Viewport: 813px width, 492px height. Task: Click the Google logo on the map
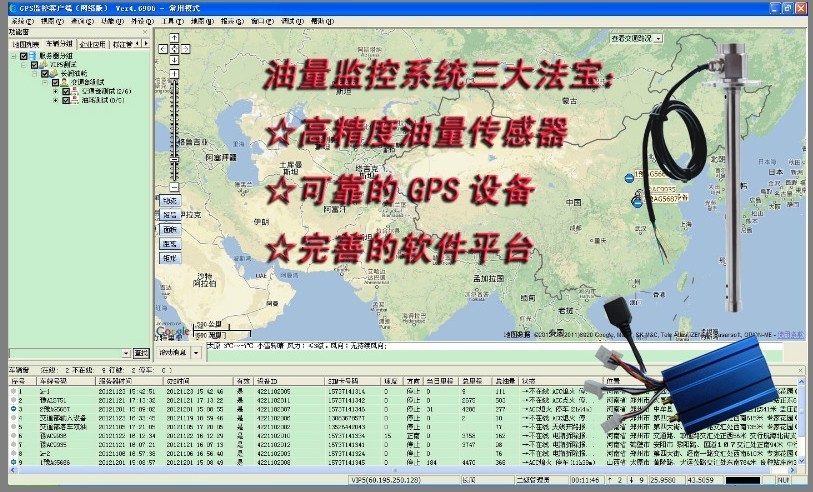tap(173, 331)
